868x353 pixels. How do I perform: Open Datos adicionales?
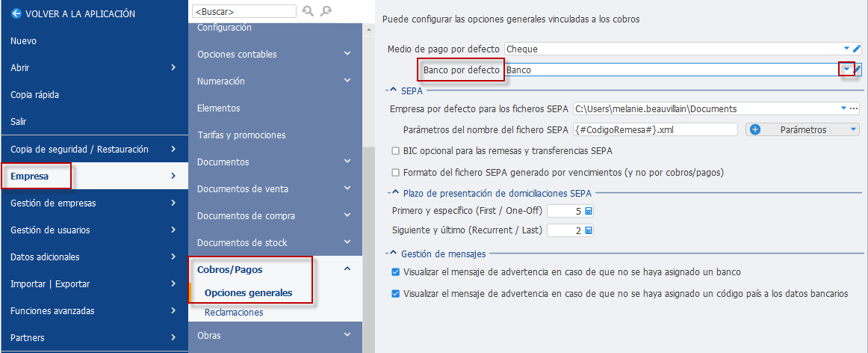coord(94,257)
